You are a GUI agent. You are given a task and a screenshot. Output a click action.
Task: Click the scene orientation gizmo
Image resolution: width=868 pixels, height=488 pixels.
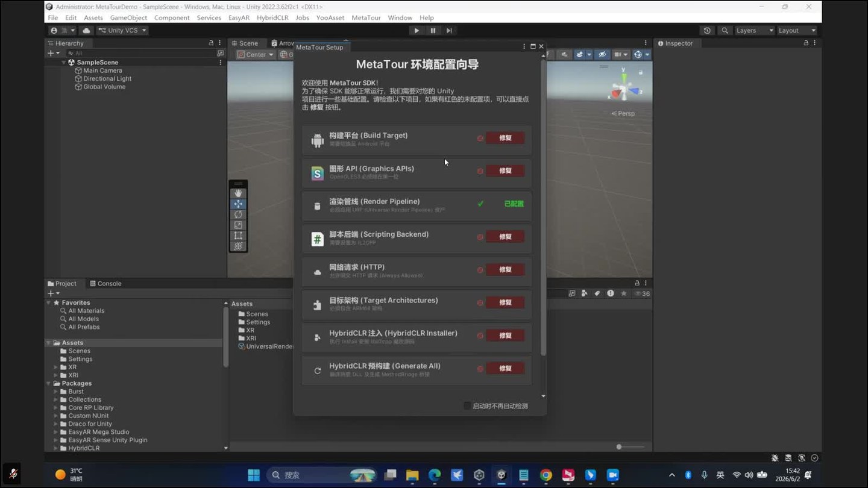click(624, 87)
